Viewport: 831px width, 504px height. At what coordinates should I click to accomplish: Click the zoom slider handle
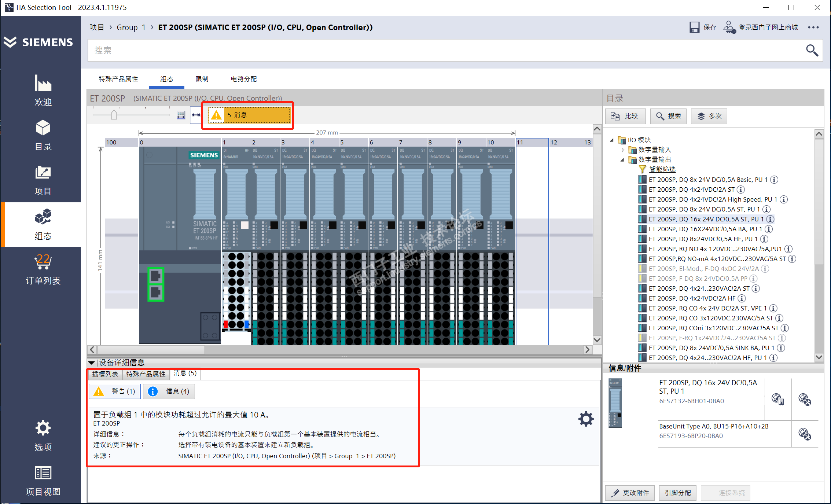114,115
